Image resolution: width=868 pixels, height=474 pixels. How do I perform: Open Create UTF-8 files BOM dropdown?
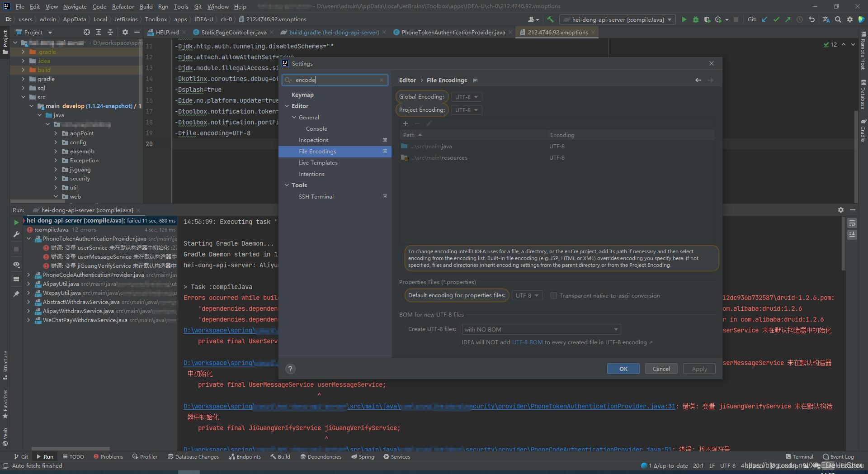541,329
